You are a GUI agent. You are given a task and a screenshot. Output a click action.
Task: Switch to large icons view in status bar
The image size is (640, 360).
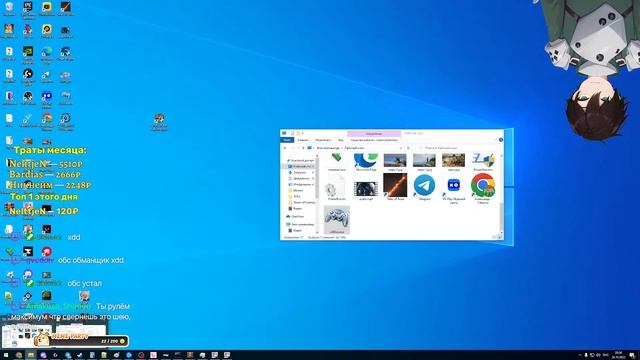coord(499,237)
